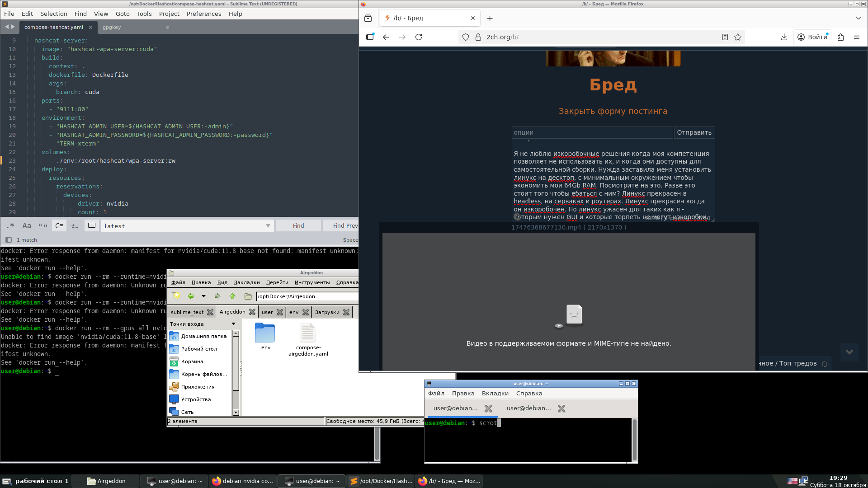Viewport: 868px width, 488px height.
Task: Toggle case sensitive search option
Action: [x=27, y=225]
